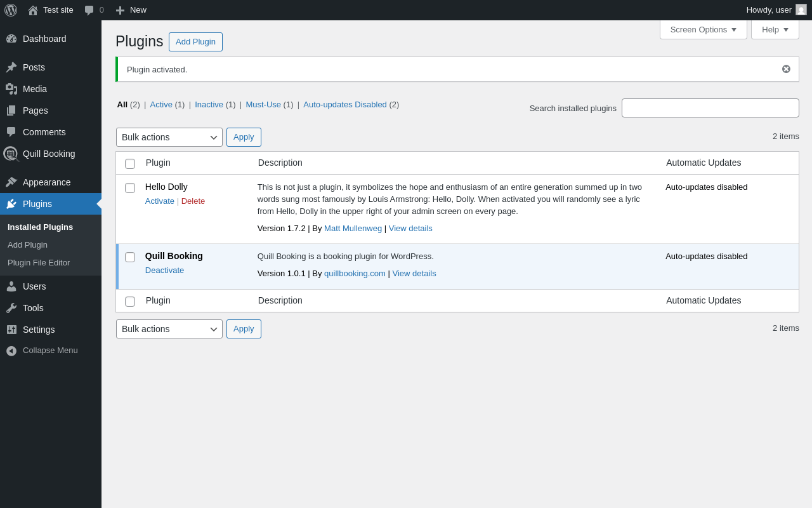The height and width of the screenshot is (508, 812).
Task: Toggle select-all checkbox in table footer
Action: pyautogui.click(x=130, y=302)
